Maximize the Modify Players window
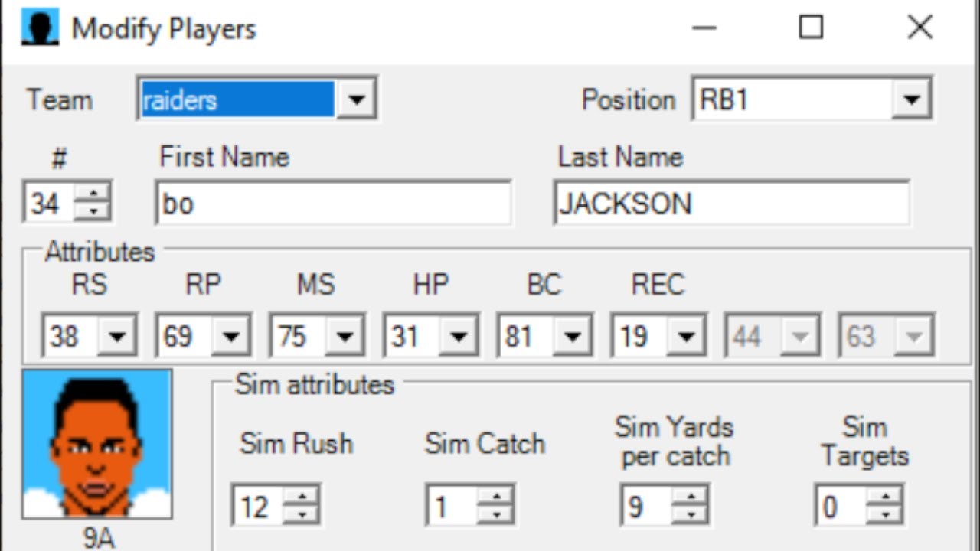Screen dimensions: 980x551 811,28
